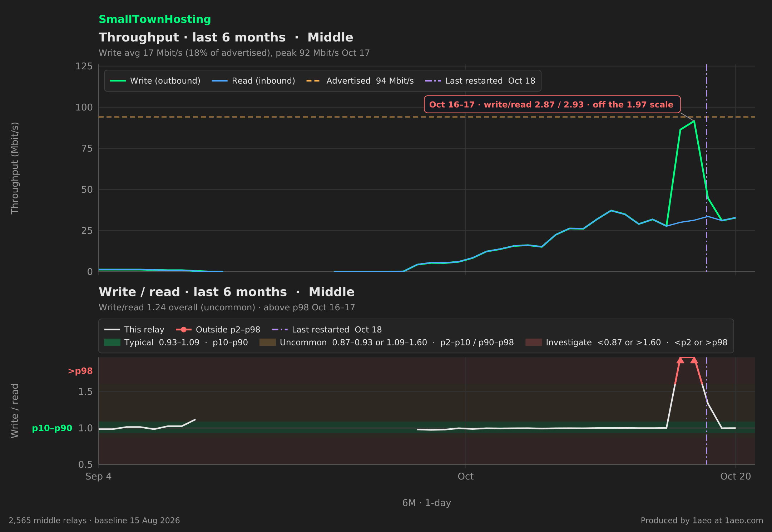Image resolution: width=772 pixels, height=532 pixels.
Task: Click the Uncommon 0.87–0.93 or 1.09–1.60 text
Action: (x=397, y=343)
